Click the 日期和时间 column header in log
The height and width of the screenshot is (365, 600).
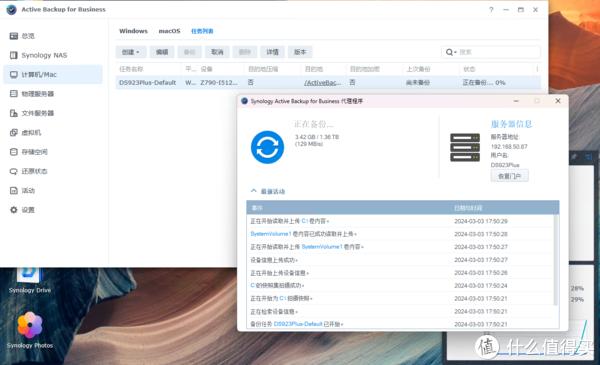coord(468,208)
